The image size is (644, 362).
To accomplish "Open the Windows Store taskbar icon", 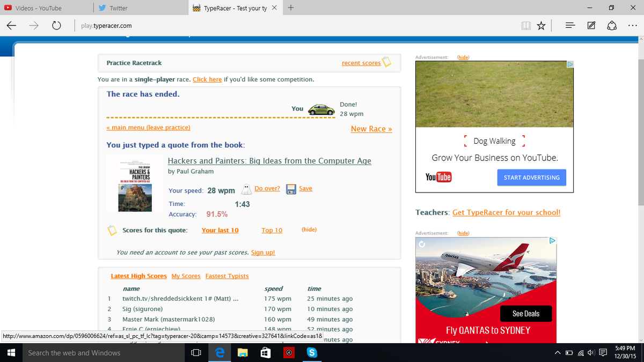I will [x=265, y=353].
